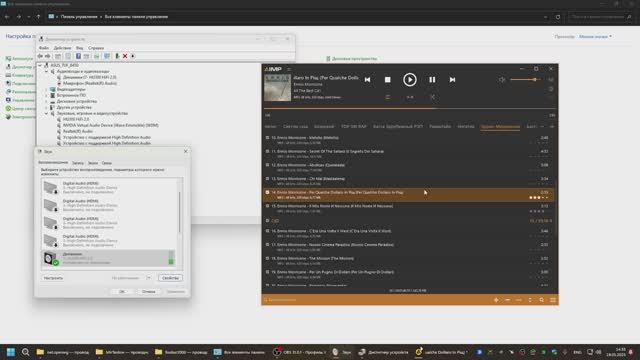Stop playback in AIMP
Image resolution: width=640 pixels, height=360 pixels.
pyautogui.click(x=387, y=80)
